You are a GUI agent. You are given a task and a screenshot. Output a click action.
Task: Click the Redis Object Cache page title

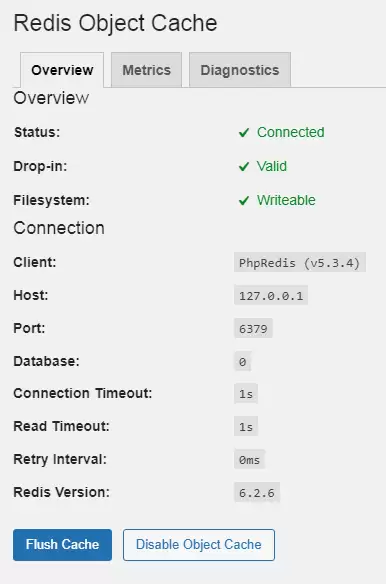116,23
